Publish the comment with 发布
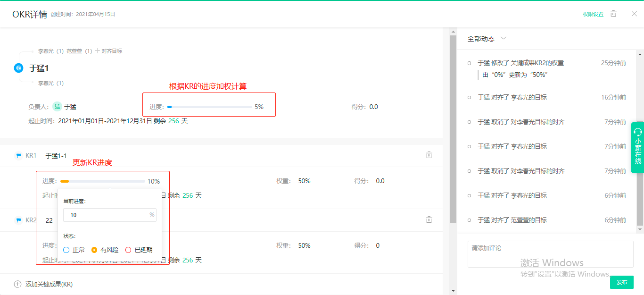The width and height of the screenshot is (644, 295). click(622, 282)
